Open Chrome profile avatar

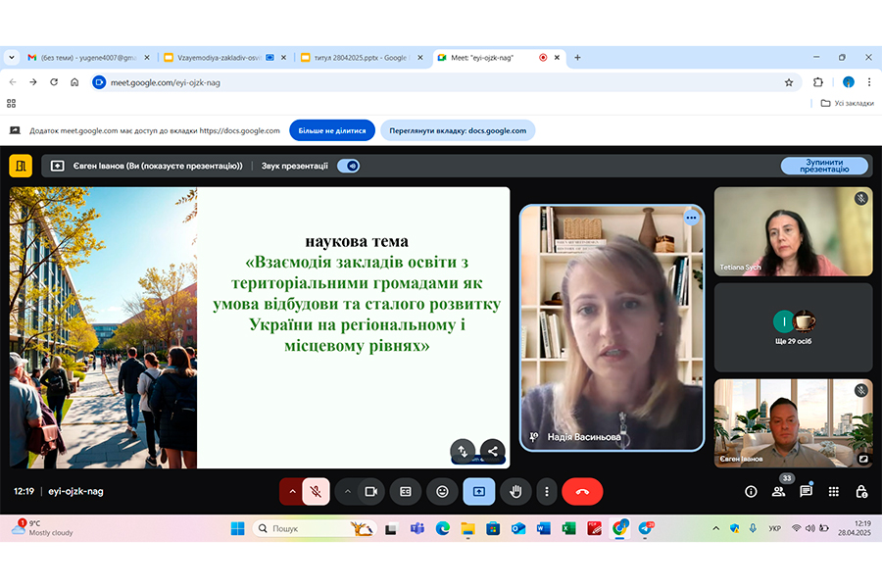(849, 82)
